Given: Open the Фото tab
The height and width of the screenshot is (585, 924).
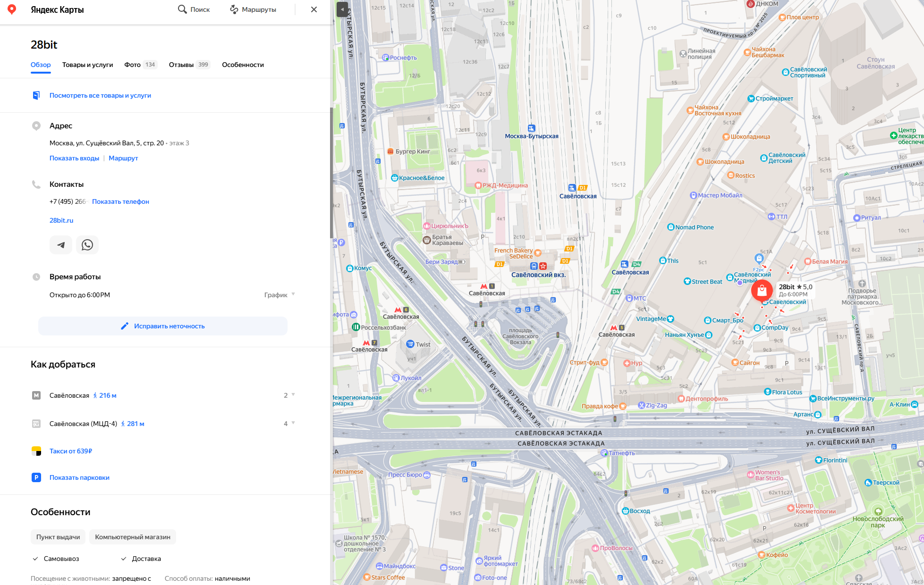Looking at the screenshot, I should pyautogui.click(x=133, y=65).
